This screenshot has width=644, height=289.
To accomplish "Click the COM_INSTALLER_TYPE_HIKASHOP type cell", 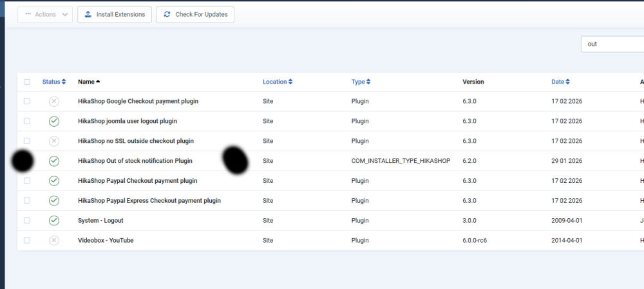I will pos(401,161).
